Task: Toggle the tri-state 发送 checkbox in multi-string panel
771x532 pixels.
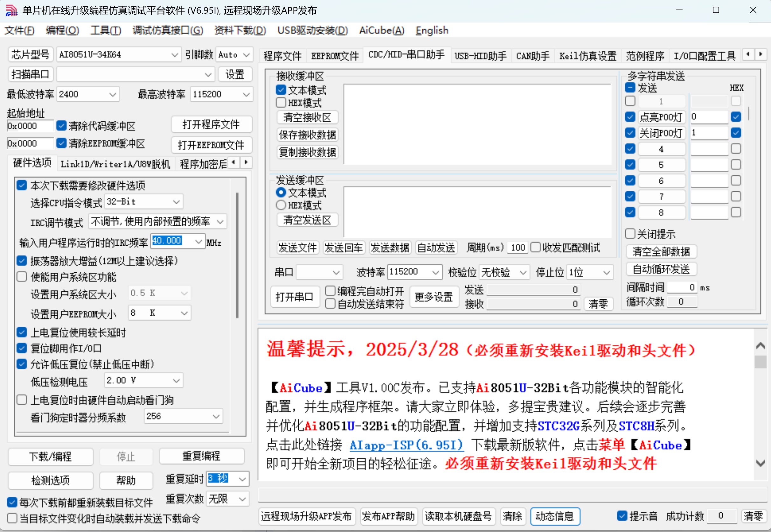Action: (x=630, y=88)
